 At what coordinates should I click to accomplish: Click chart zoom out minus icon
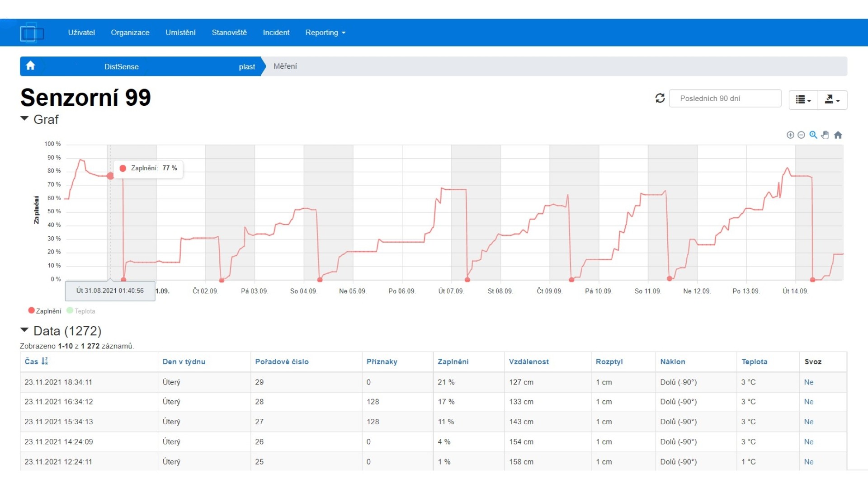tap(801, 135)
